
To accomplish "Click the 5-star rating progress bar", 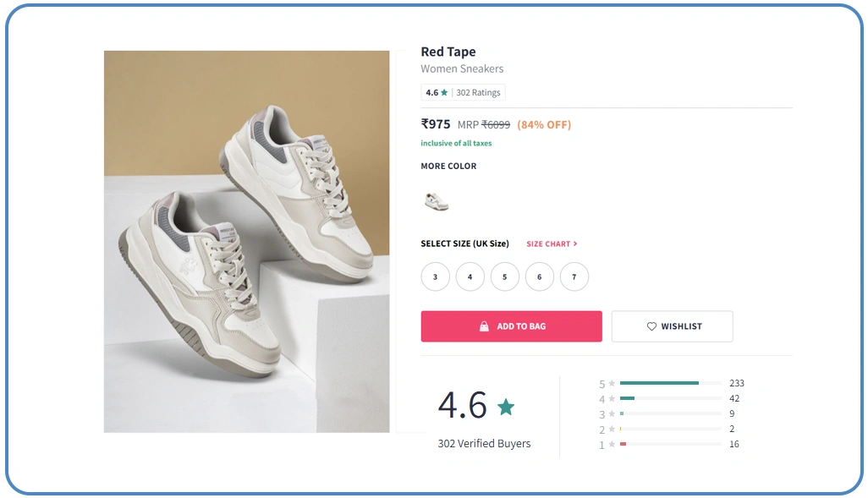I will pos(670,383).
